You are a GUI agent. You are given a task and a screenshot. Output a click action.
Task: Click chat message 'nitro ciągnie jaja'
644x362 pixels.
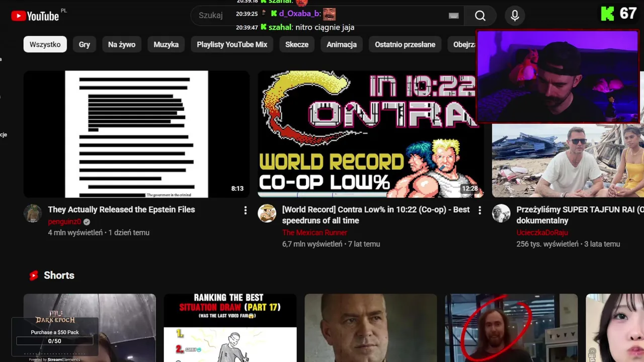tap(325, 27)
